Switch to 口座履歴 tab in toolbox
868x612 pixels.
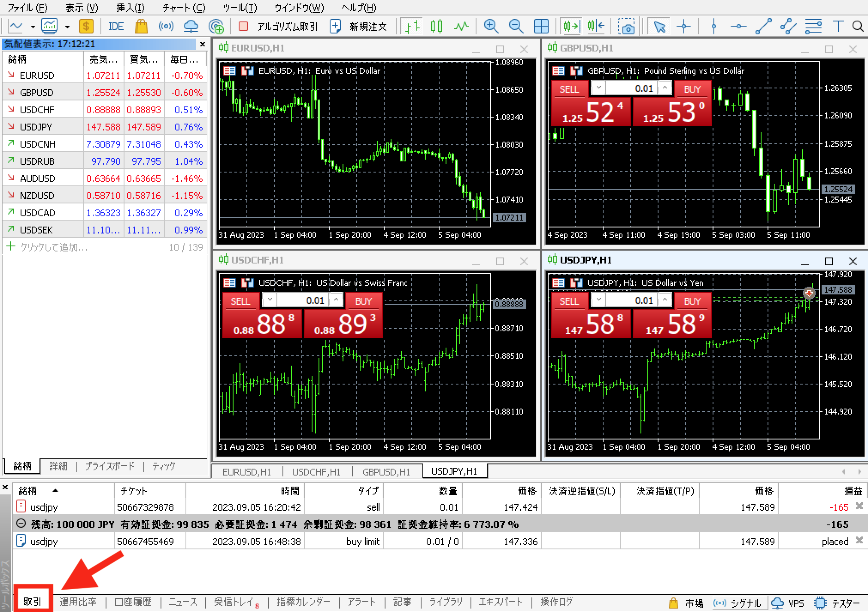pyautogui.click(x=133, y=602)
